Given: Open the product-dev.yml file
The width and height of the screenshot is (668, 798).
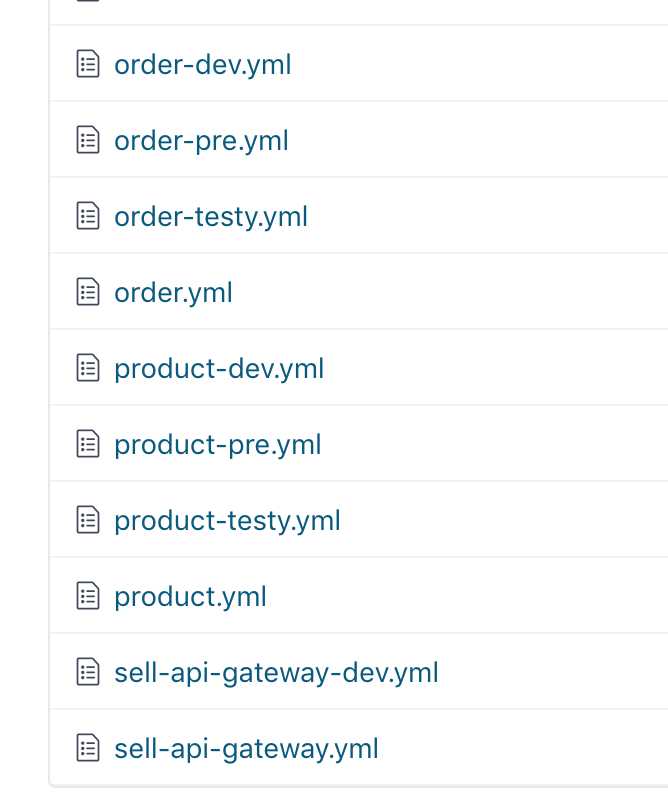Looking at the screenshot, I should tap(219, 369).
